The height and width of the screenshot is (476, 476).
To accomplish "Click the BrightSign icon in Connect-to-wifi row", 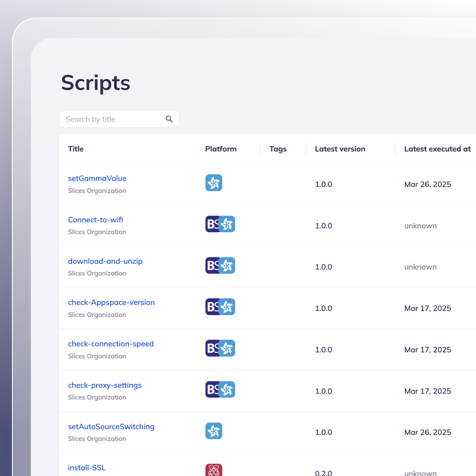I will 211,224.
